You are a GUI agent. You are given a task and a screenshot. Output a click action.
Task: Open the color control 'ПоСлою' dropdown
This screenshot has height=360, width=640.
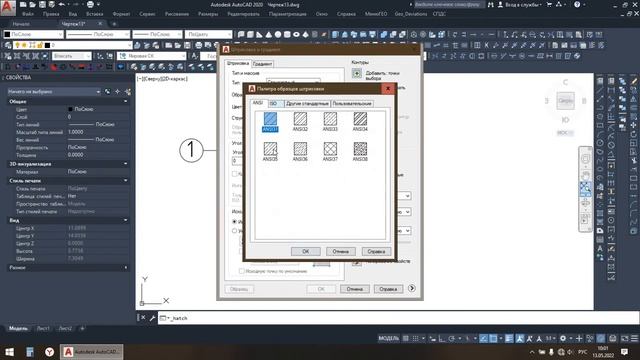coord(33,34)
